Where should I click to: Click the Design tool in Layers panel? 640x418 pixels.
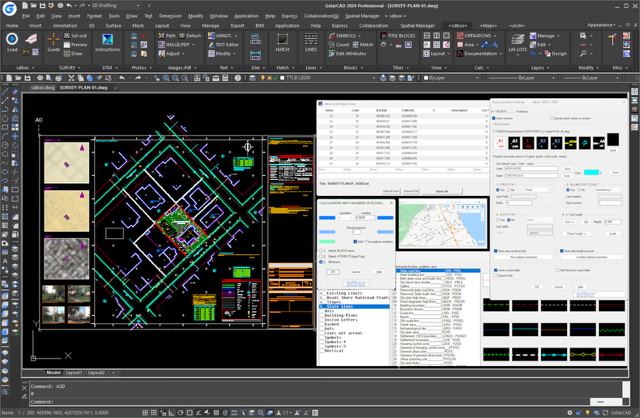coord(556,53)
